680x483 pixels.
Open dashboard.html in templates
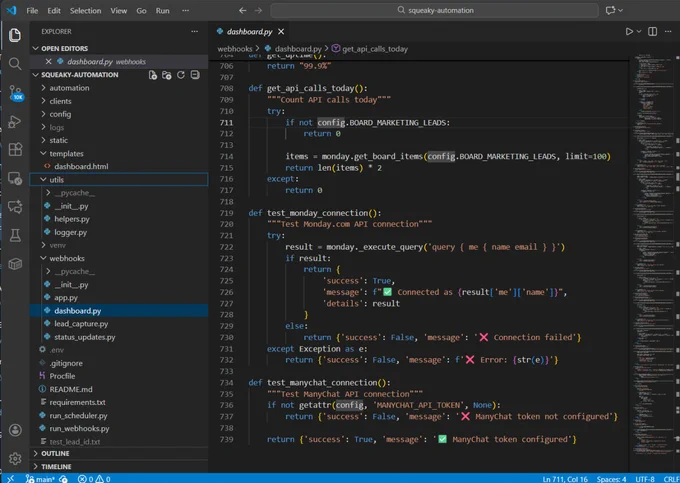[x=81, y=166]
